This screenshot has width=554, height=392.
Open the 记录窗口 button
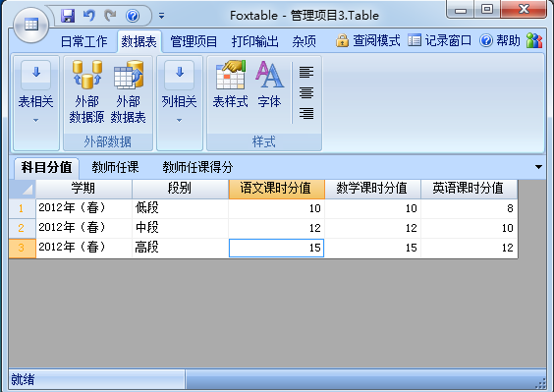[440, 40]
